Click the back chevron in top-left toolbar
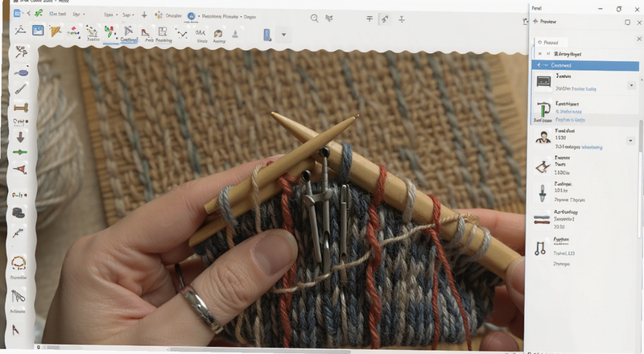 click(x=28, y=14)
